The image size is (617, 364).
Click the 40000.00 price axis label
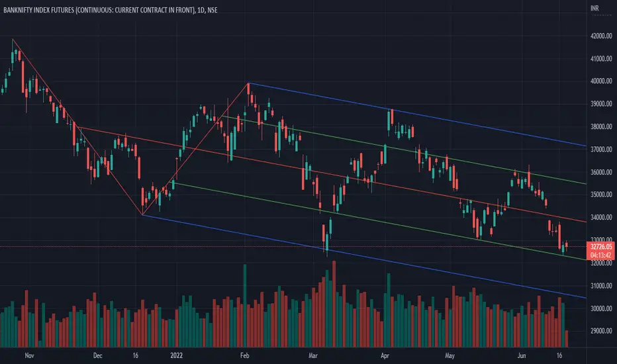coord(601,81)
